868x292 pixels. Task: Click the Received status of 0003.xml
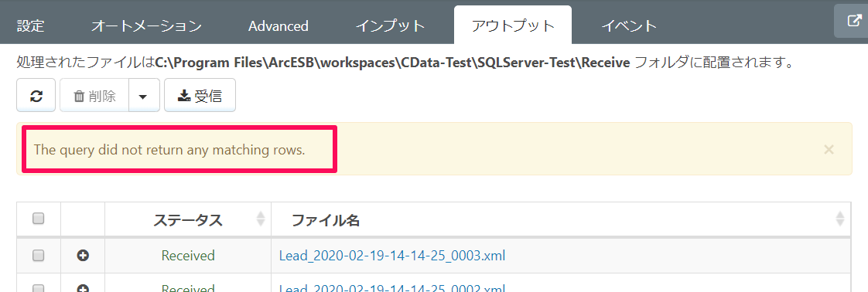click(188, 256)
